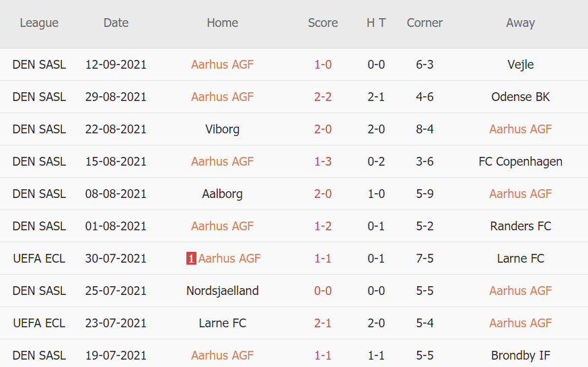The width and height of the screenshot is (588, 367).
Task: Click the 0-0 score of the Nordsjaelland match
Action: click(x=323, y=291)
